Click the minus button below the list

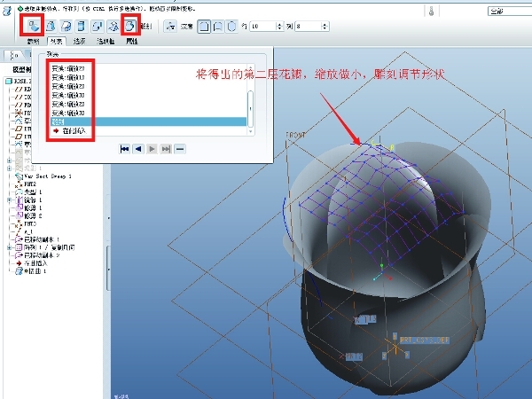point(180,149)
